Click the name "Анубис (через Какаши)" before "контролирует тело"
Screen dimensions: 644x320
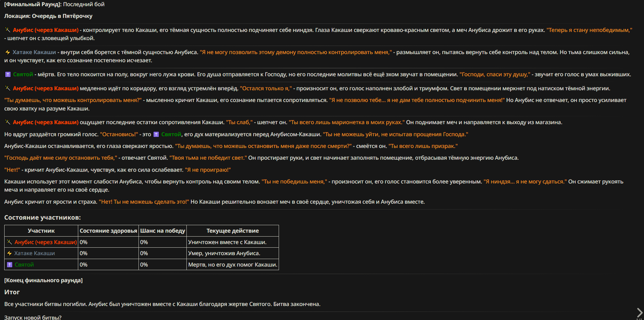pos(46,30)
